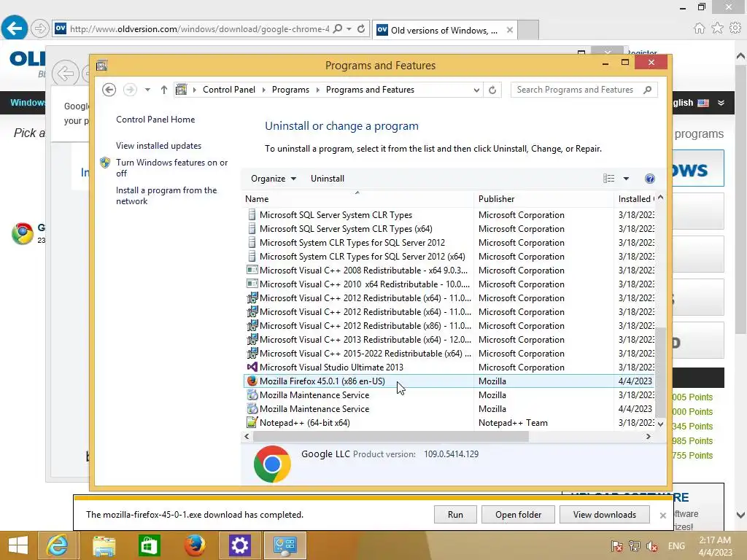747x560 pixels.
Task: Click the ENG language indicator in tray
Action: [676, 546]
